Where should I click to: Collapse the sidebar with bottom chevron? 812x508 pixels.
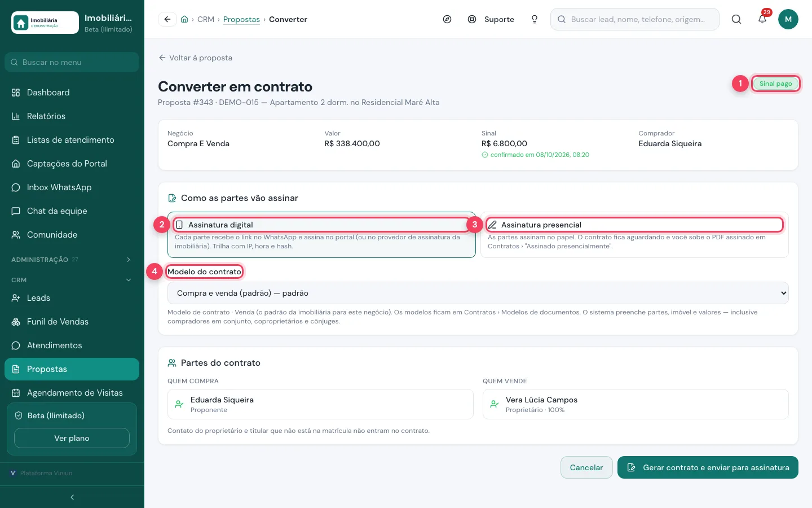click(x=72, y=497)
